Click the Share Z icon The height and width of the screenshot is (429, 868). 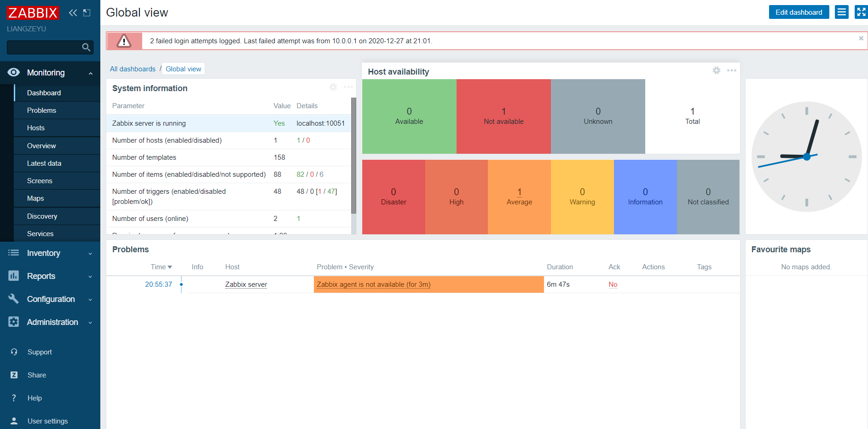coord(14,375)
